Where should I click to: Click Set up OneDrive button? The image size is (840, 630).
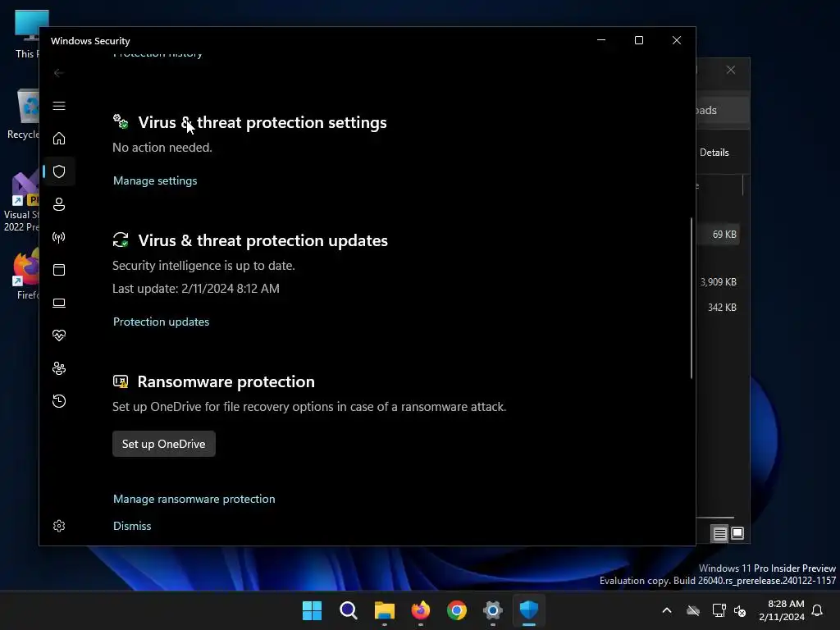pos(164,444)
